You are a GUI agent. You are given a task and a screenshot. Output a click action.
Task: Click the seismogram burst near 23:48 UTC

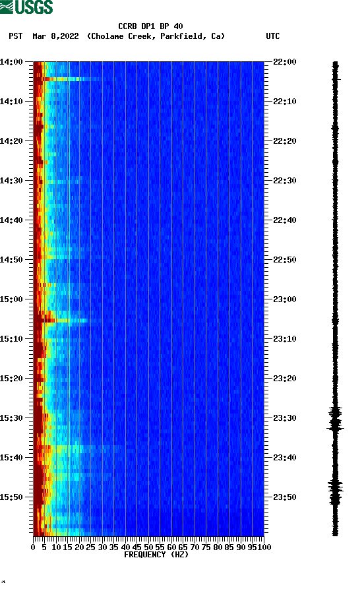(x=335, y=492)
